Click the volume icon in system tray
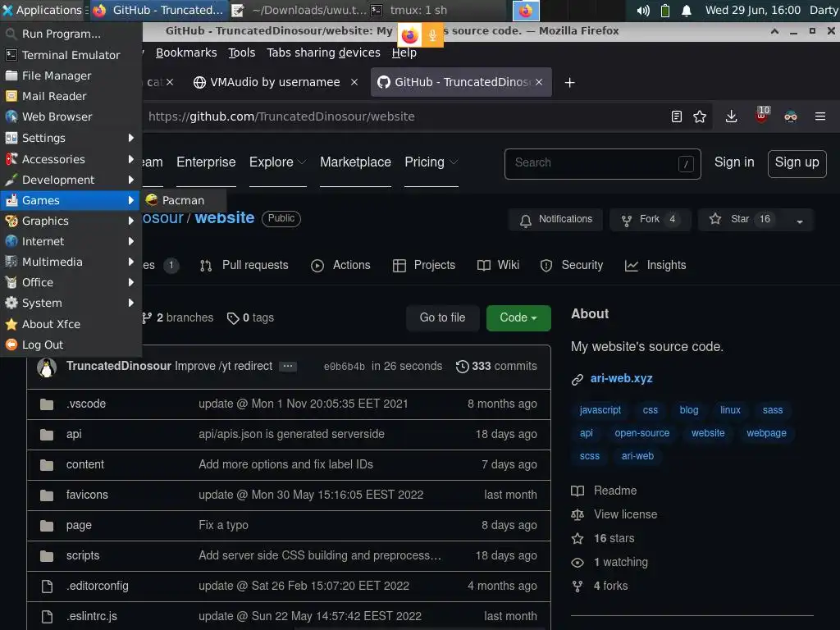 coord(643,10)
